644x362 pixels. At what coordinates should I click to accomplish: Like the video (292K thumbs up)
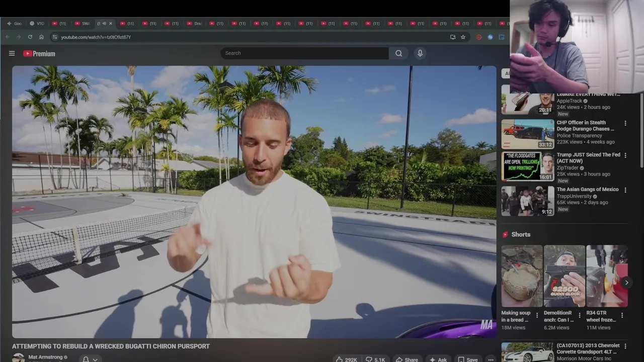coord(346,359)
